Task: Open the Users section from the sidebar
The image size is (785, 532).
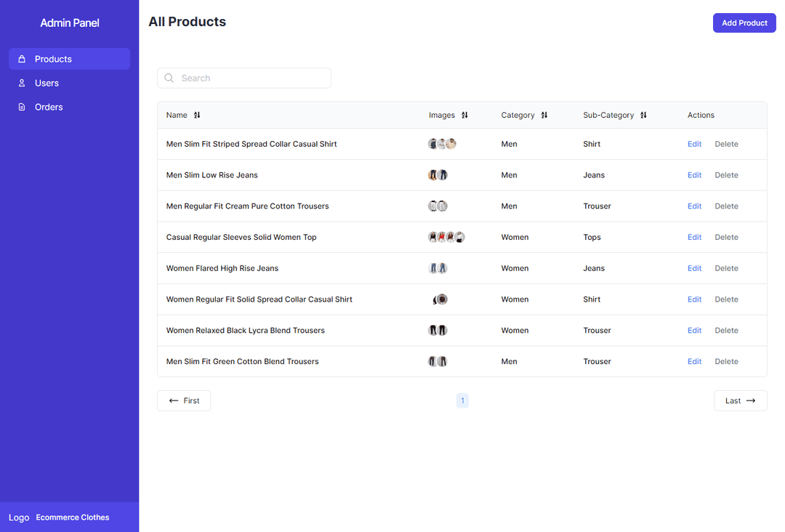Action: 47,83
